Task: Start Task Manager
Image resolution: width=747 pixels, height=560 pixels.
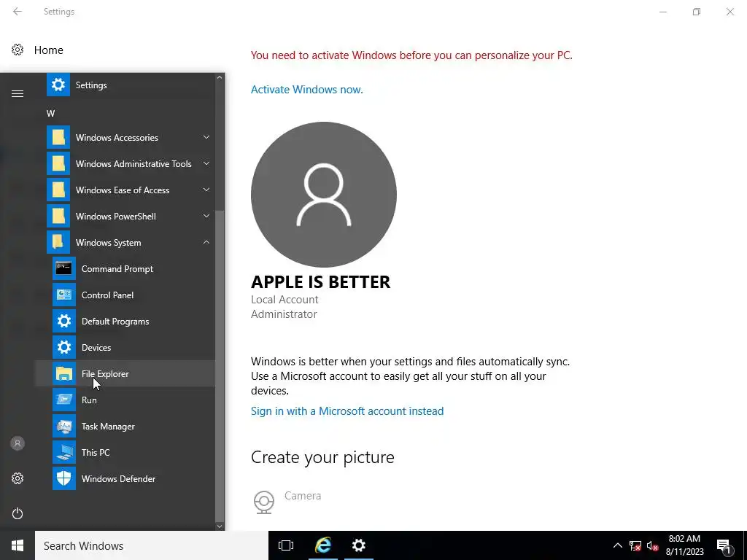Action: click(125, 426)
